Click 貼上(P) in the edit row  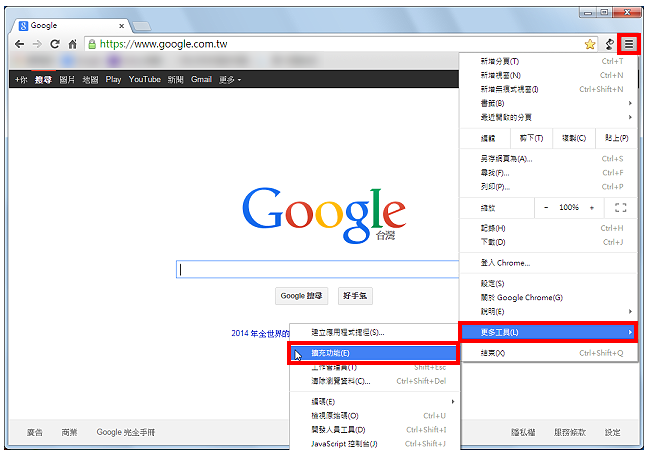(616, 138)
